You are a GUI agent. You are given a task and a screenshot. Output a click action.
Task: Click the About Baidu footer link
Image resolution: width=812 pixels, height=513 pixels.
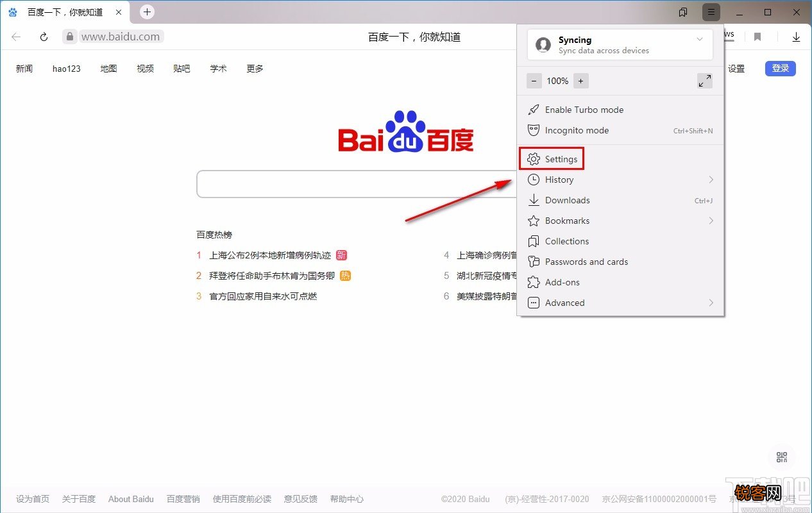(x=131, y=499)
